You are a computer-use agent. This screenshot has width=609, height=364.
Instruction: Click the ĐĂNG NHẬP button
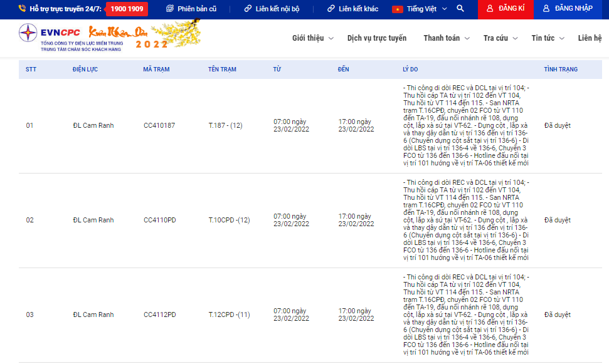click(x=568, y=9)
